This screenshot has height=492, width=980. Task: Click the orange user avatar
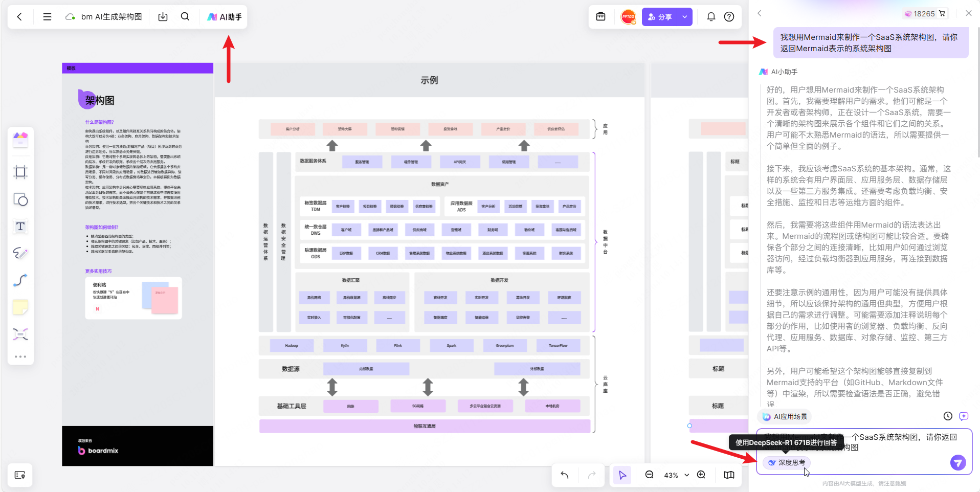pyautogui.click(x=628, y=17)
